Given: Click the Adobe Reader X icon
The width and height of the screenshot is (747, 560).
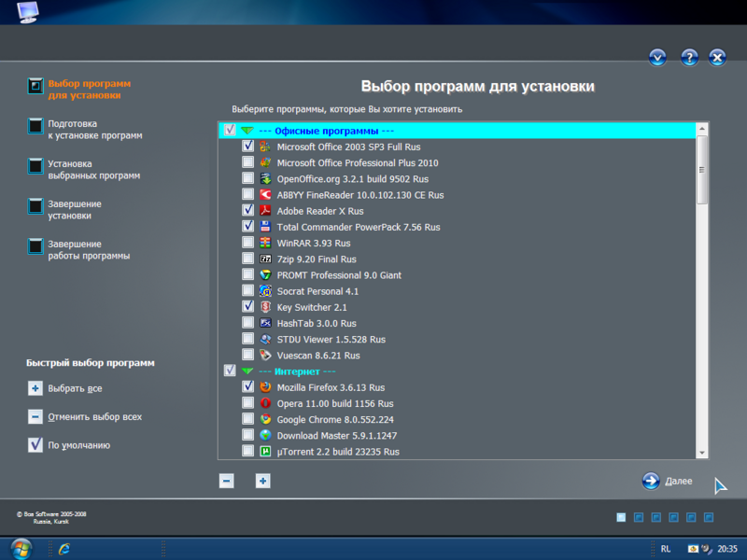Looking at the screenshot, I should coord(265,211).
